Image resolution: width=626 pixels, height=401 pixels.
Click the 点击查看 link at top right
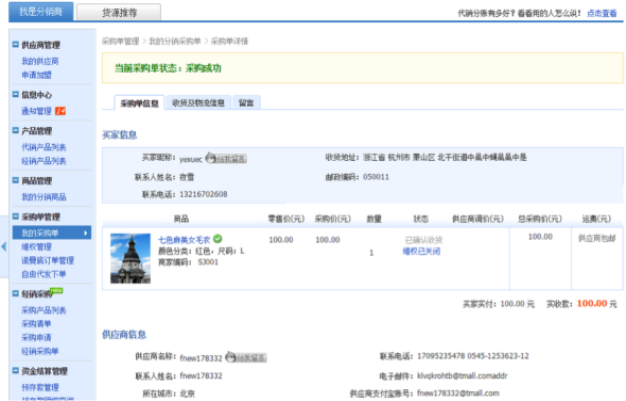pos(601,13)
